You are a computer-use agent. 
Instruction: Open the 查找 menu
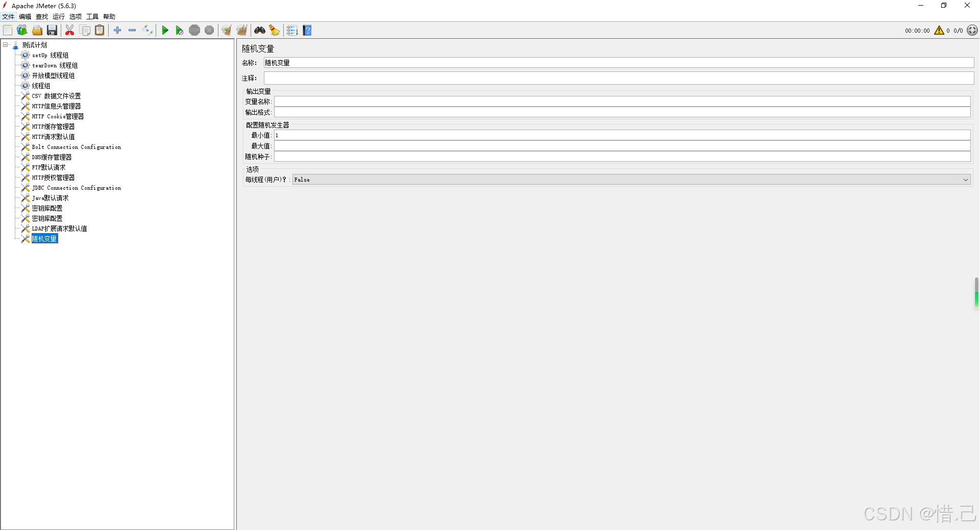[x=42, y=17]
